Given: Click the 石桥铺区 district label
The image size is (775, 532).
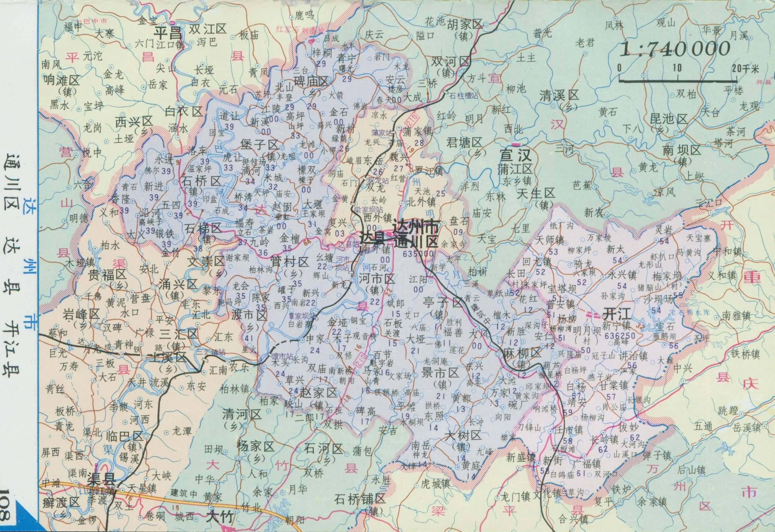Looking at the screenshot, I should (x=360, y=499).
